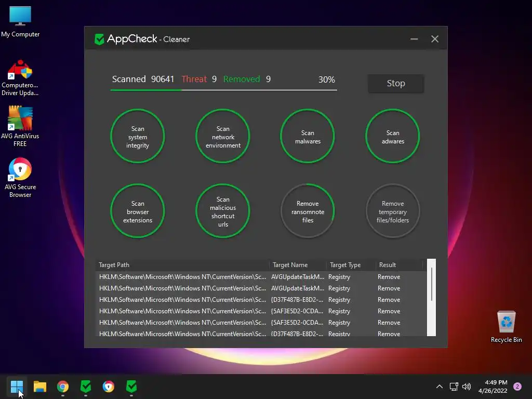Select the Scan system integrity circle
Screen dimensions: 532x399
pos(137,137)
